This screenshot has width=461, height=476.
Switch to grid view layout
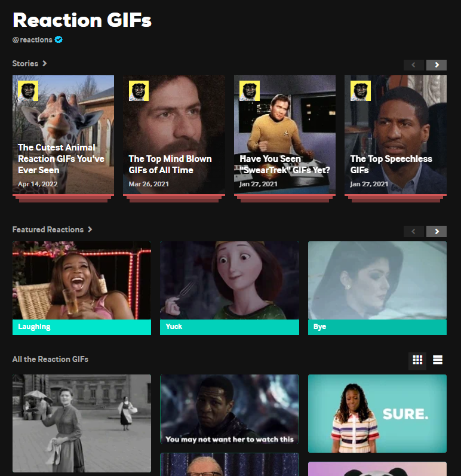[x=417, y=360]
